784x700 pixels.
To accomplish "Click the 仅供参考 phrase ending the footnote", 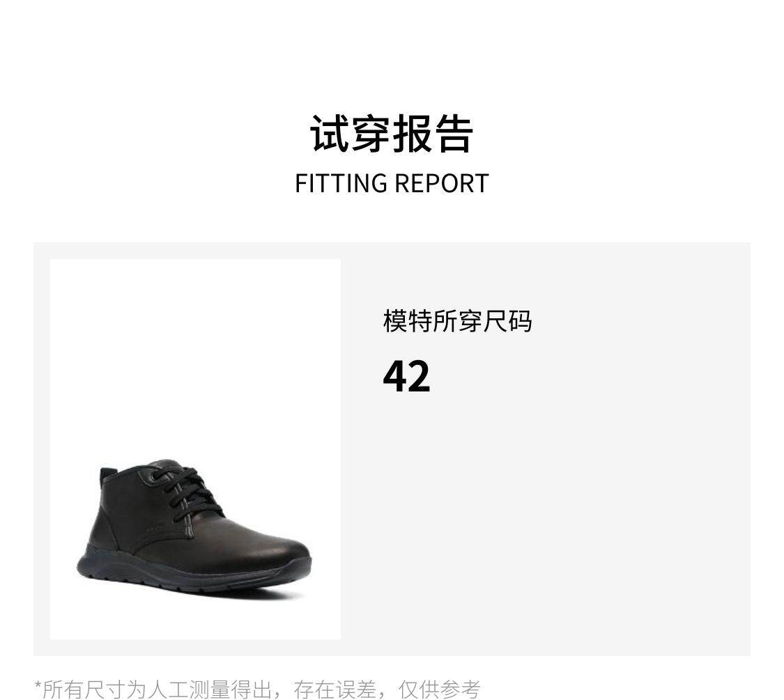I will coord(439,690).
